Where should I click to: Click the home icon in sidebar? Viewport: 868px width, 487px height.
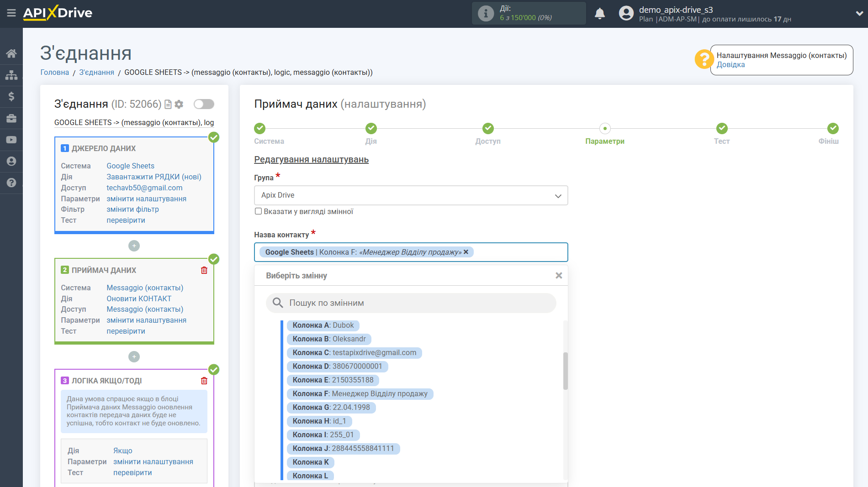click(11, 53)
